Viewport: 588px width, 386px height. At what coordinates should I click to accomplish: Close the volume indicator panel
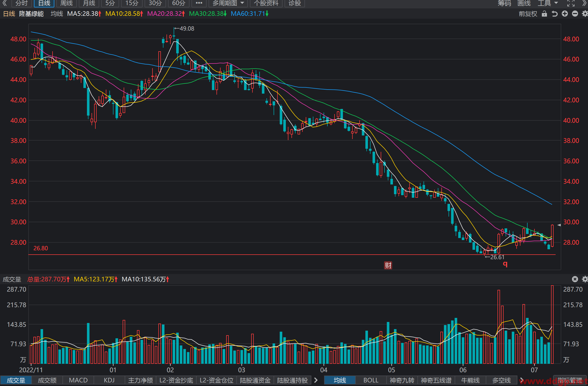pos(575,279)
